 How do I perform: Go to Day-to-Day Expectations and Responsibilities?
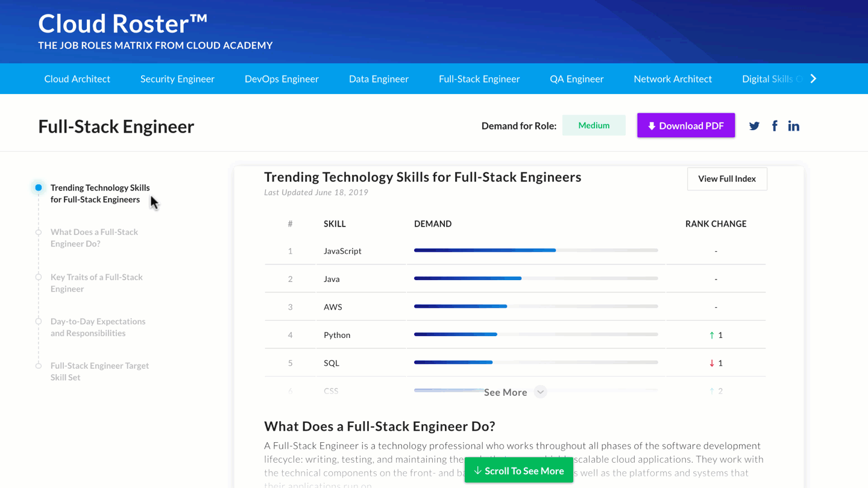click(x=98, y=327)
